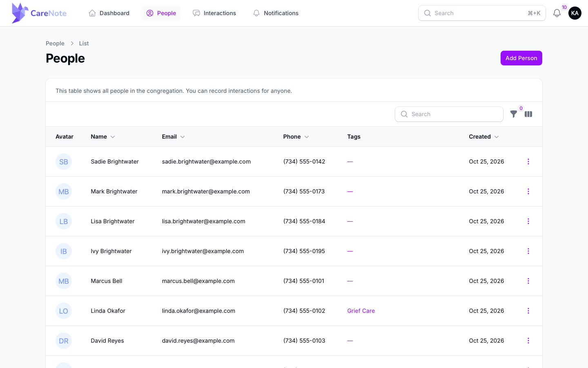Click phone number (734) 555-0184
Viewport: 588px width, 368px height.
pyautogui.click(x=304, y=221)
